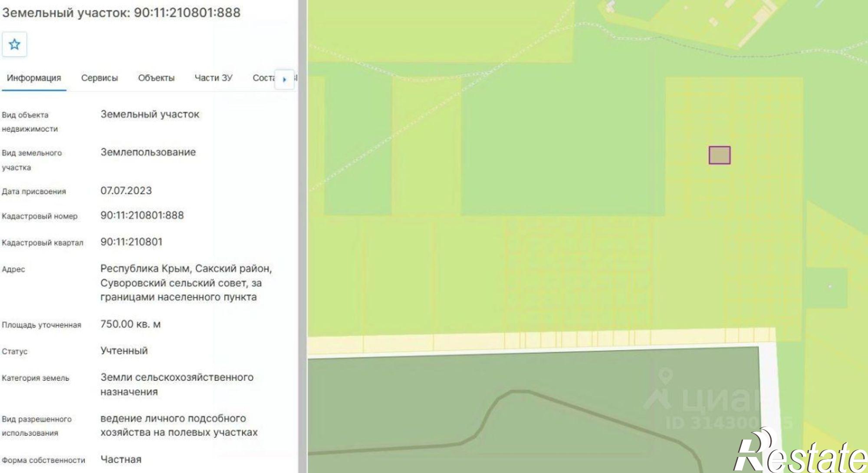The image size is (868, 473).
Task: Click the parcel title heading text
Action: click(x=121, y=13)
